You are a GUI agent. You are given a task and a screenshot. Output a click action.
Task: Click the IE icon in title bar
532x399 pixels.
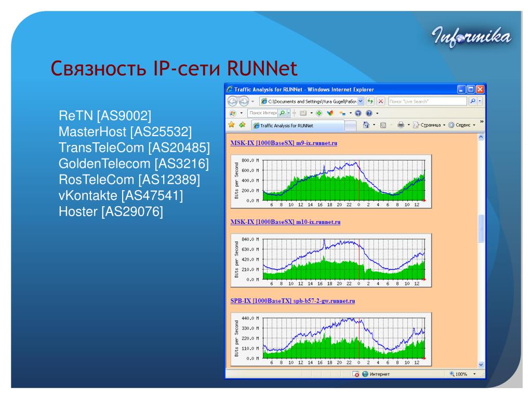[230, 89]
